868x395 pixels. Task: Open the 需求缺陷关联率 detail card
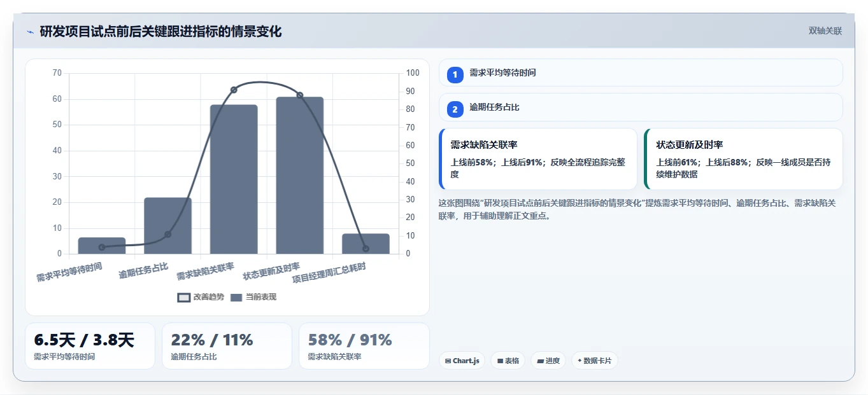point(538,159)
